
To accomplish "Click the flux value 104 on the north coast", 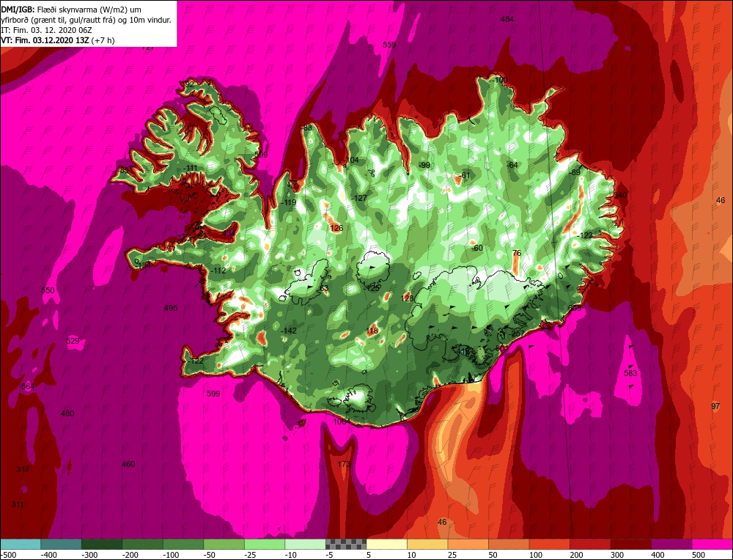I will point(352,160).
